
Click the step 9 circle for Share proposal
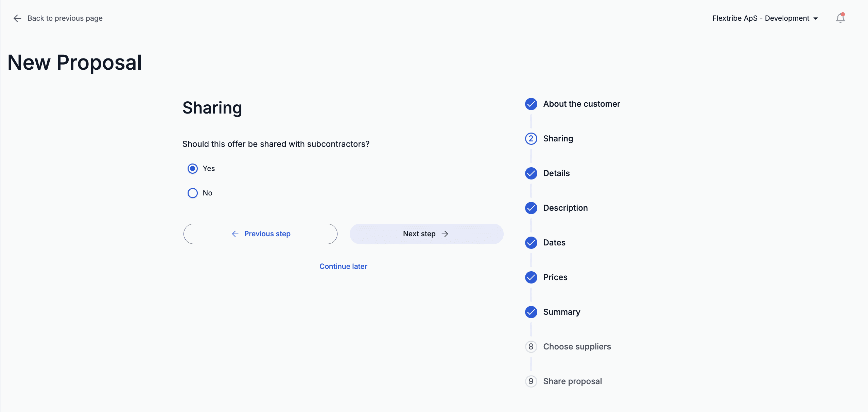[531, 381]
